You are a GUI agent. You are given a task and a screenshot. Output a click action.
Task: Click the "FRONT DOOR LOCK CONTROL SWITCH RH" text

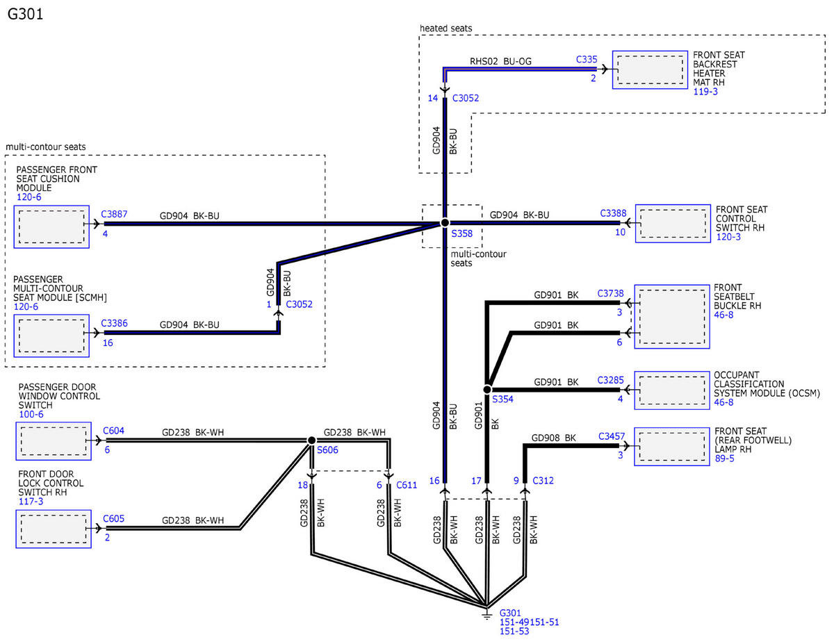pyautogui.click(x=51, y=484)
